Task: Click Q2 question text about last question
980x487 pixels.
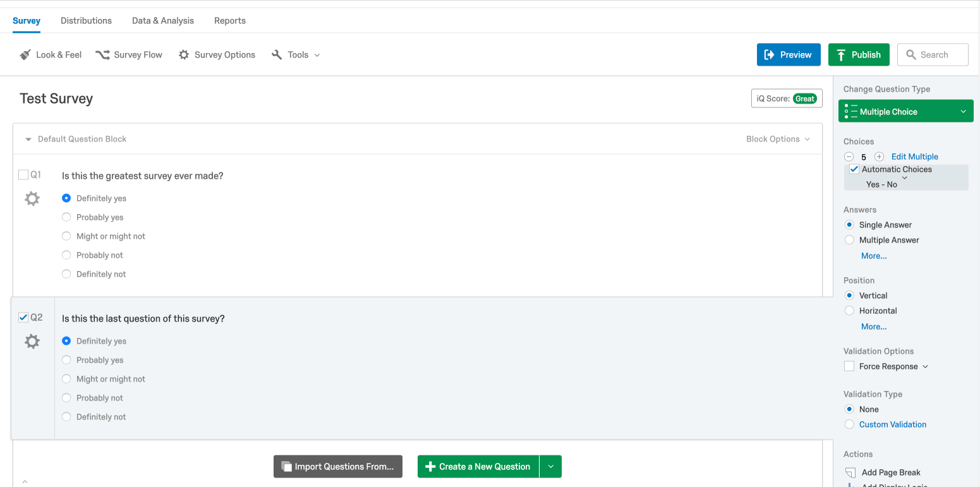Action: pyautogui.click(x=143, y=318)
